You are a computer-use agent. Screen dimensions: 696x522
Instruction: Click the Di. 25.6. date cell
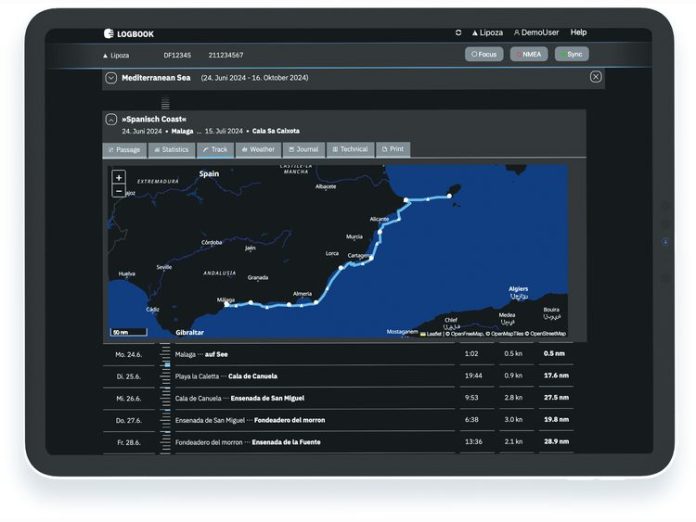click(129, 376)
